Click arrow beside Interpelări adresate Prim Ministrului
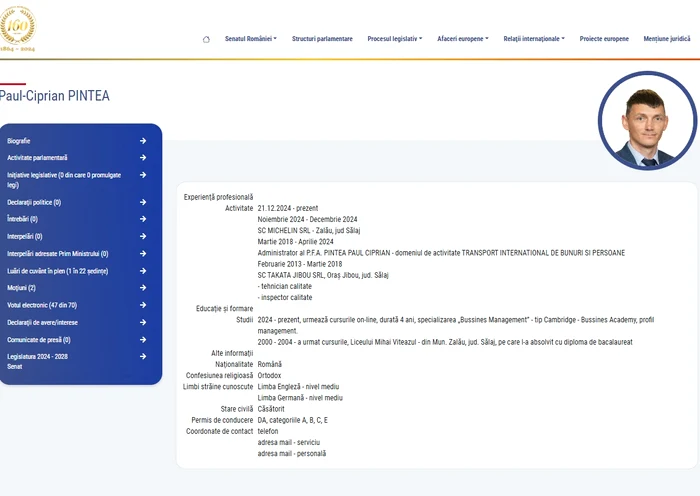700x496 pixels. click(143, 254)
